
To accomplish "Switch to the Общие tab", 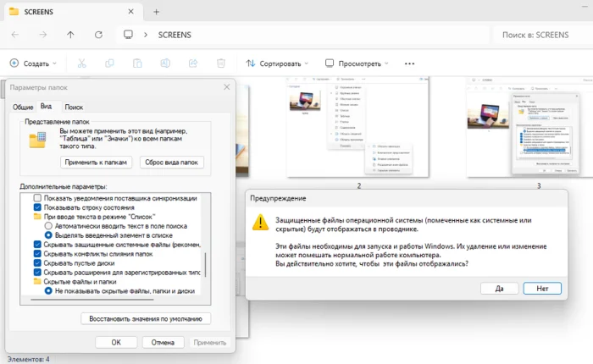I will tap(23, 108).
